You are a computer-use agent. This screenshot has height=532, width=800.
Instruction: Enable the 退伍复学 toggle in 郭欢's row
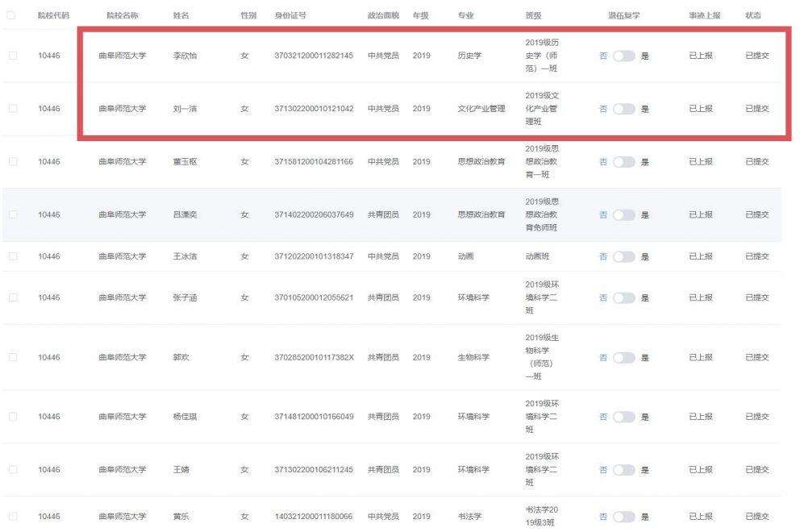tap(624, 358)
